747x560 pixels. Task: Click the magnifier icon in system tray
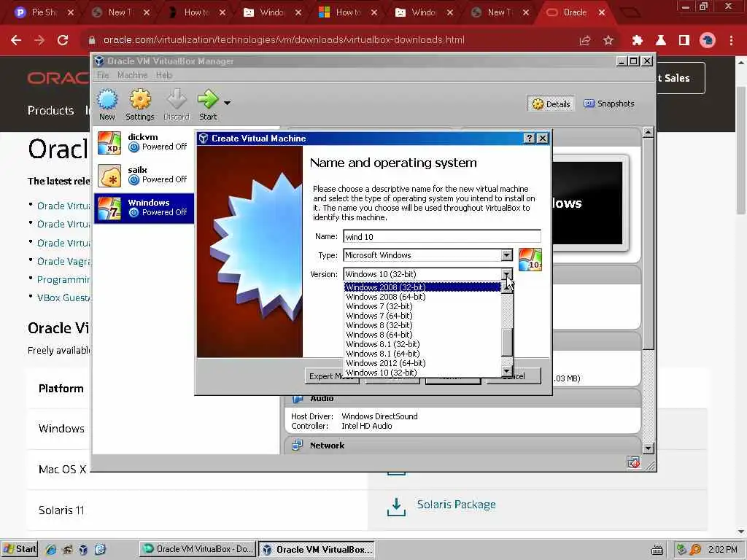pyautogui.click(x=695, y=550)
